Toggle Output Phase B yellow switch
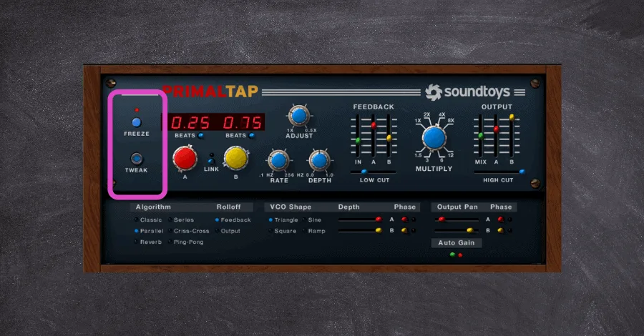This screenshot has width=644, height=336. point(501,231)
